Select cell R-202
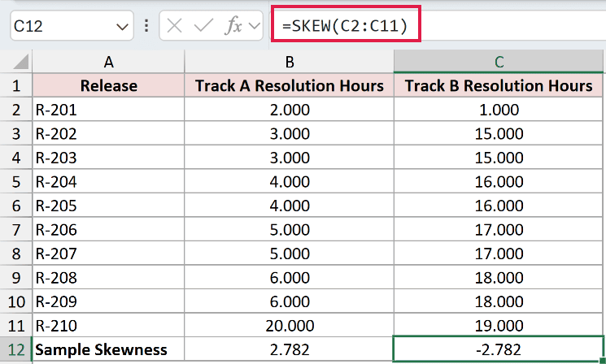 click(x=108, y=133)
